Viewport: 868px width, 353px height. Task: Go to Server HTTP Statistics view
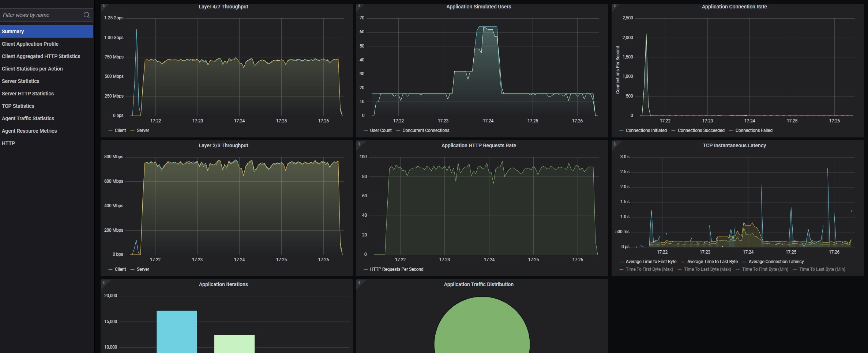(28, 94)
